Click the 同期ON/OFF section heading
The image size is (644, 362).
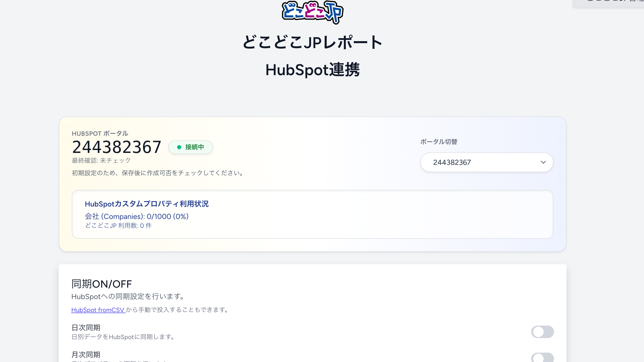[101, 284]
